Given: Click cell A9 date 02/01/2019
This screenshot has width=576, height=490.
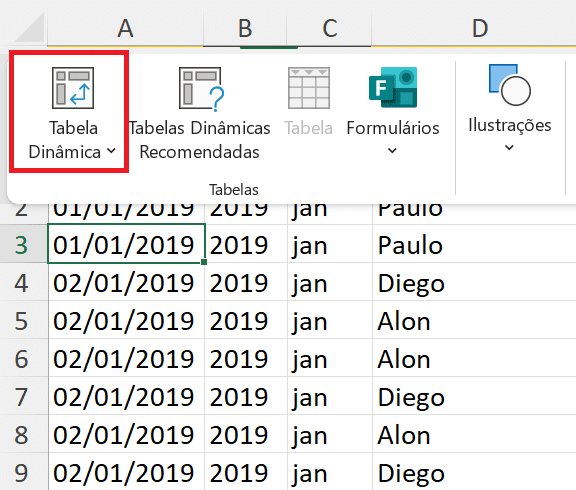Looking at the screenshot, I should [x=126, y=472].
